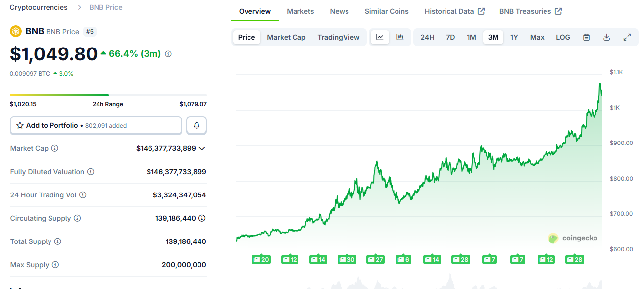
Task: Open the BNB Treasuries tab
Action: tap(531, 11)
